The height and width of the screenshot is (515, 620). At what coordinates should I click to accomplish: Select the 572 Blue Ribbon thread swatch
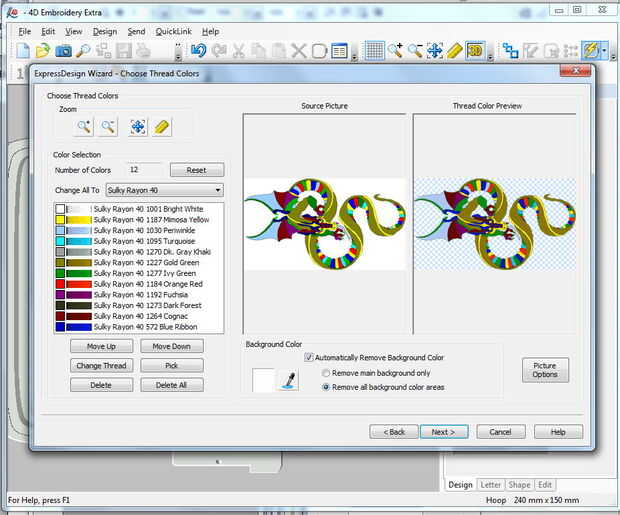74,327
